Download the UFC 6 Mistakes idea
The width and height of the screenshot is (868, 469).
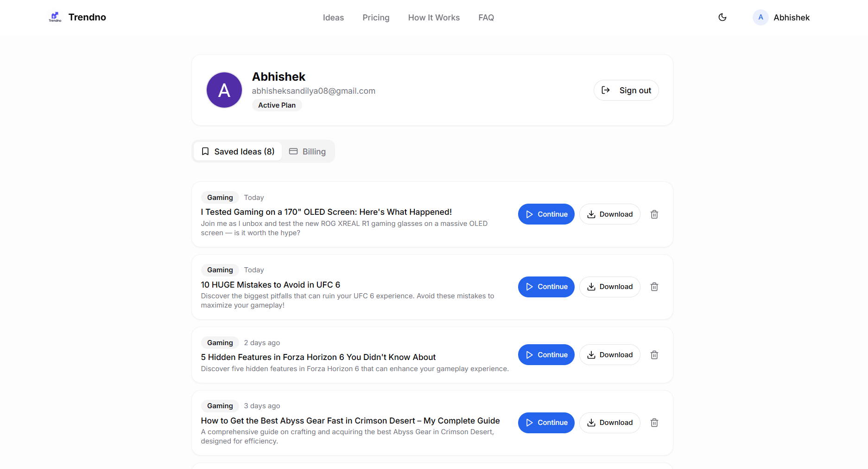coord(609,287)
